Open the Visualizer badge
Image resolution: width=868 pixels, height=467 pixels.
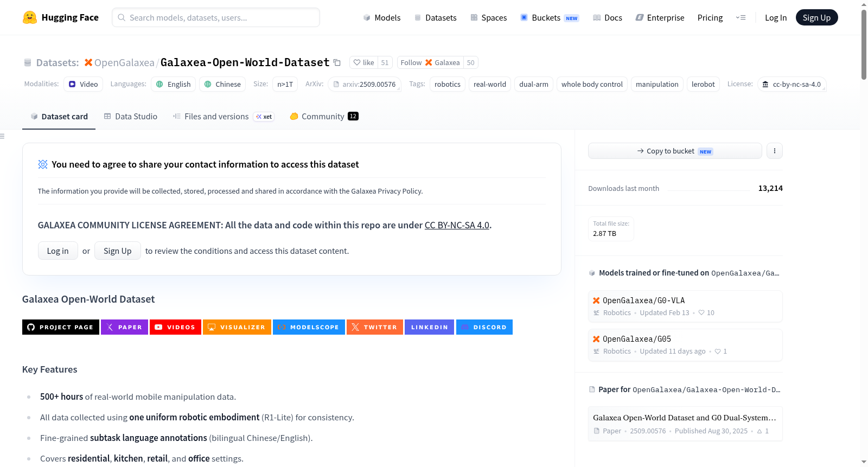click(x=237, y=327)
